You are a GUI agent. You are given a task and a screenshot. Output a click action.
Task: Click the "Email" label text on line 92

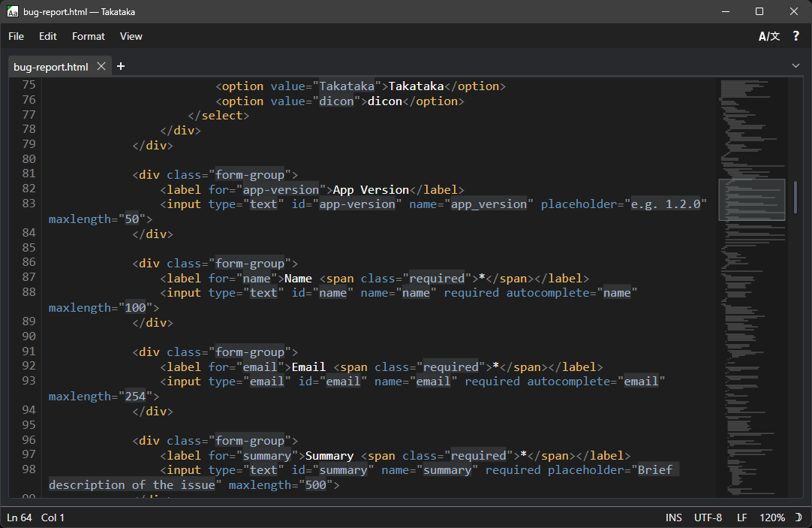(308, 367)
